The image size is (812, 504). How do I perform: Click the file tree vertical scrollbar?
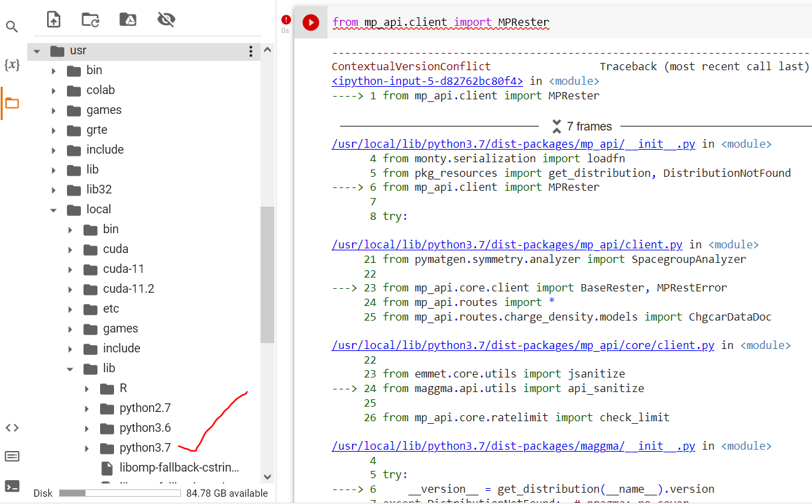coord(267,274)
